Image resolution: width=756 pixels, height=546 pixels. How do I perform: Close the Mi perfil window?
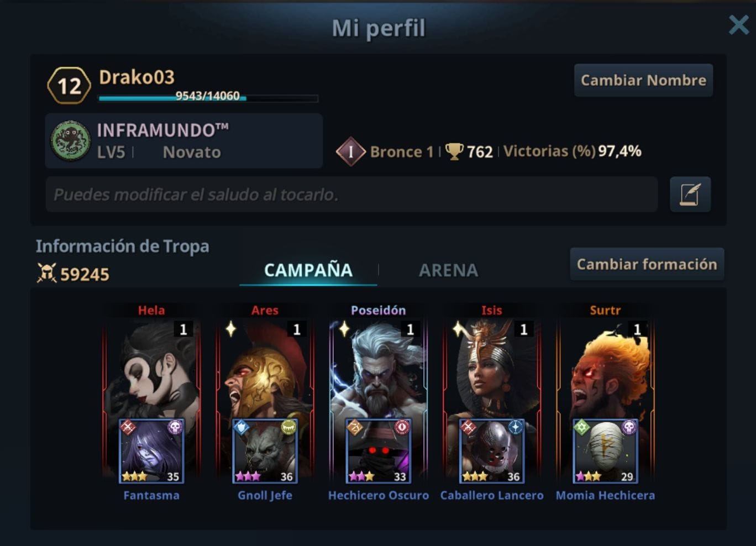[x=738, y=25]
